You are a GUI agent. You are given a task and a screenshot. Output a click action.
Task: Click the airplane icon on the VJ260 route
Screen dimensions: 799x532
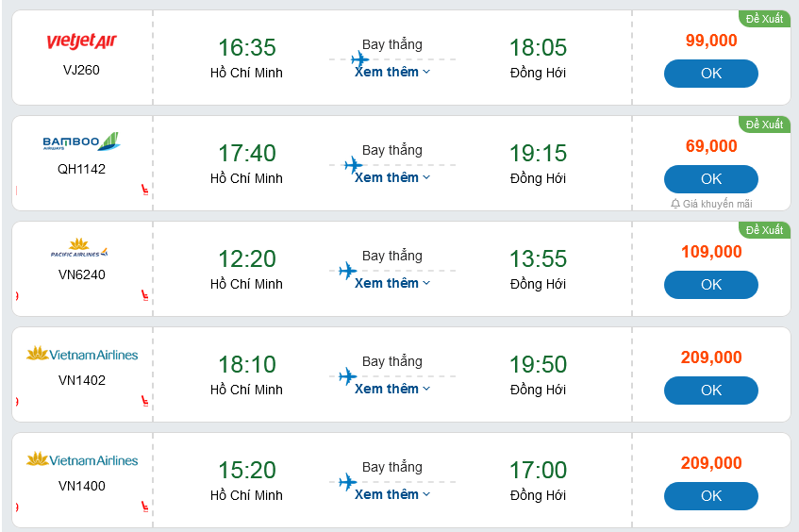click(359, 59)
